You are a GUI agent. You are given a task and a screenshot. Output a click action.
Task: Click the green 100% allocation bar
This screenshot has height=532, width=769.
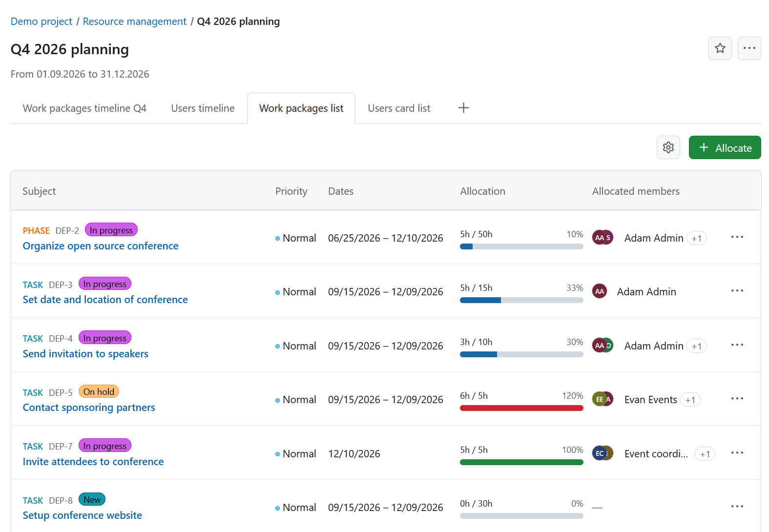pos(521,462)
